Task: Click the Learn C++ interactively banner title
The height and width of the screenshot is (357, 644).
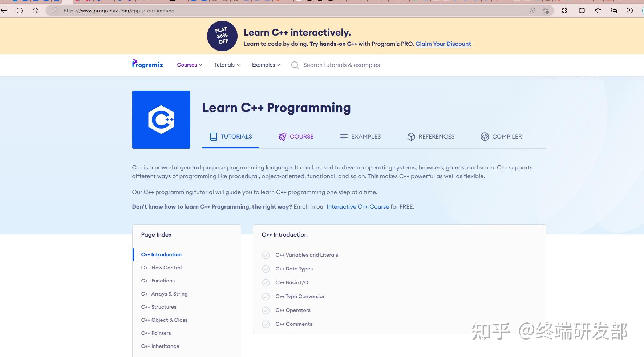Action: (x=297, y=32)
